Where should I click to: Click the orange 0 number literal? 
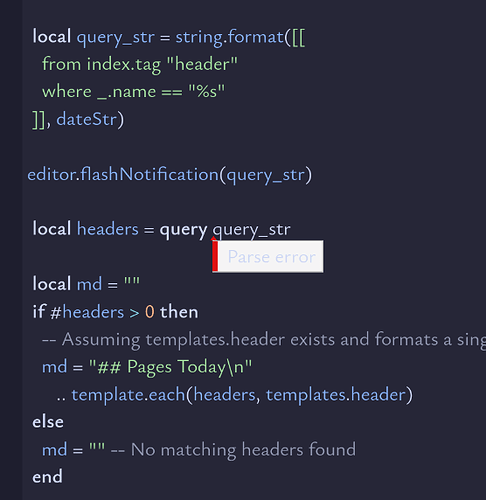pos(150,312)
